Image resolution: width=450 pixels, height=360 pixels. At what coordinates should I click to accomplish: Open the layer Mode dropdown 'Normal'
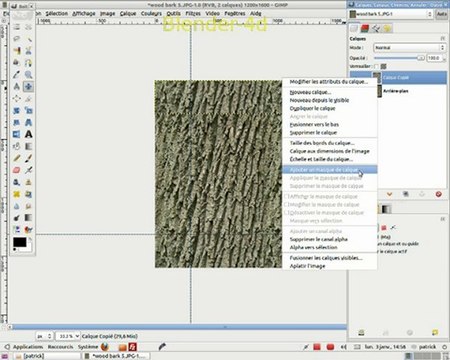coord(409,48)
